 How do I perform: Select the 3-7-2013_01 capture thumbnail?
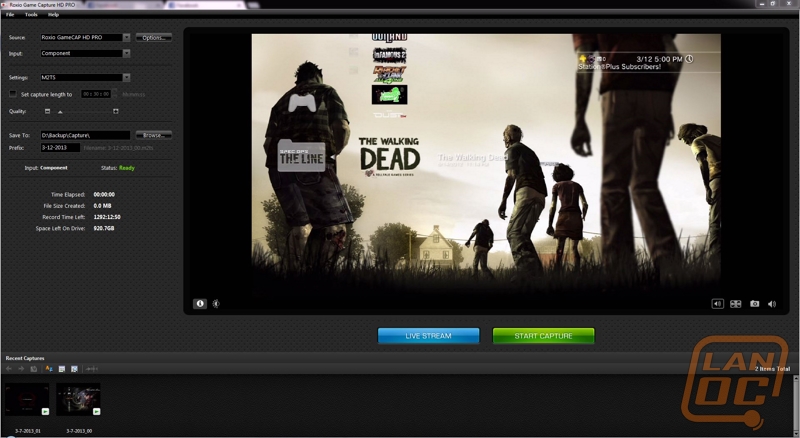tap(27, 399)
